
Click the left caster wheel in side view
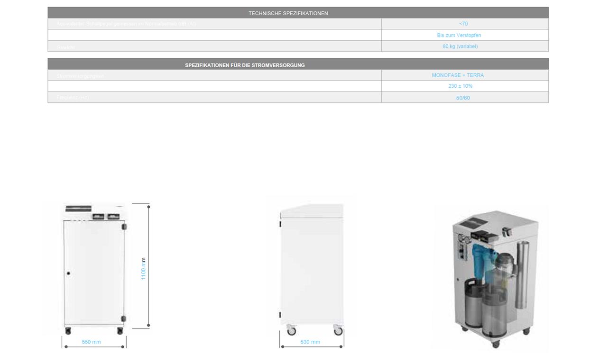290,331
